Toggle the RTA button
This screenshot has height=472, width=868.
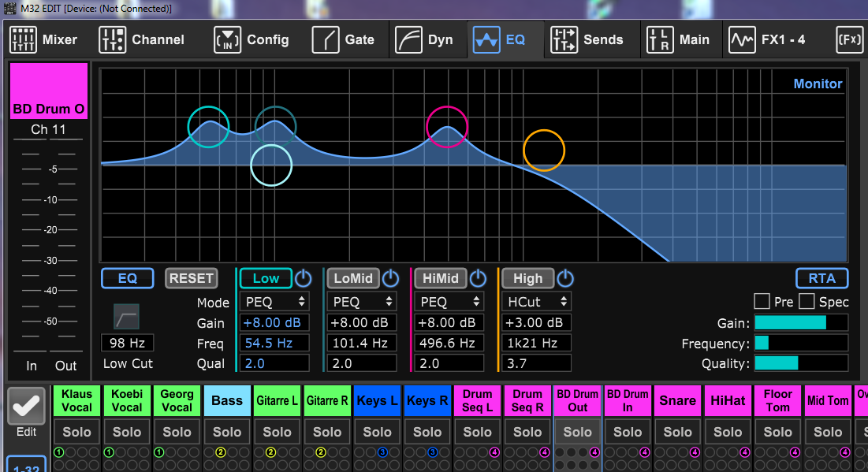822,278
